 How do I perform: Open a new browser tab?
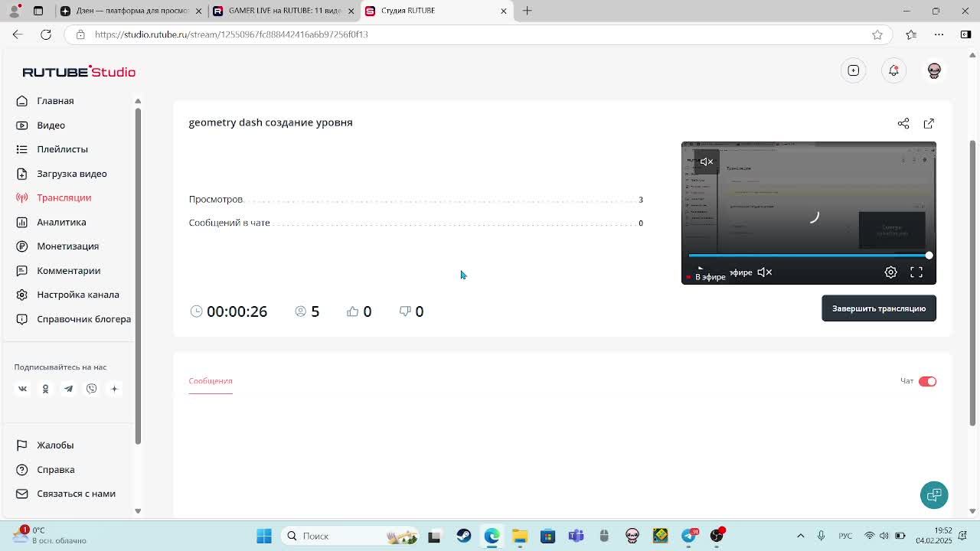tap(527, 11)
